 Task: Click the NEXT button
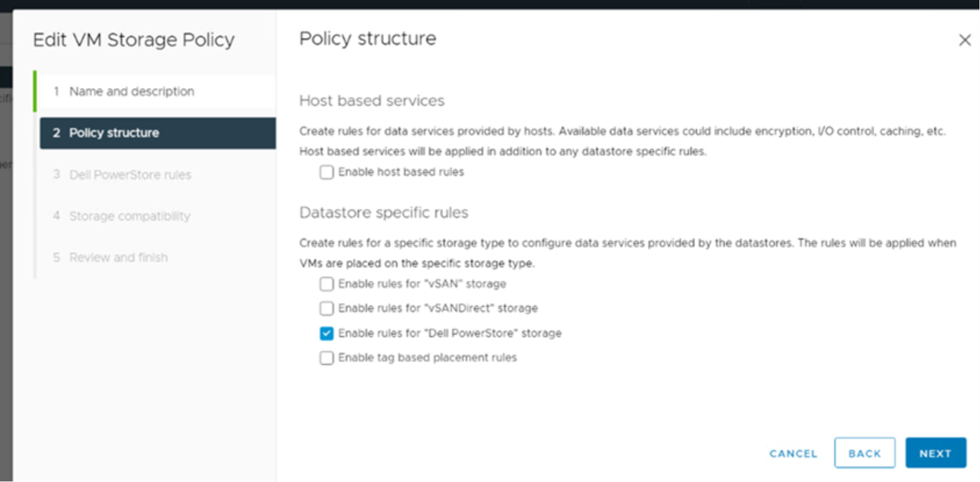(935, 453)
